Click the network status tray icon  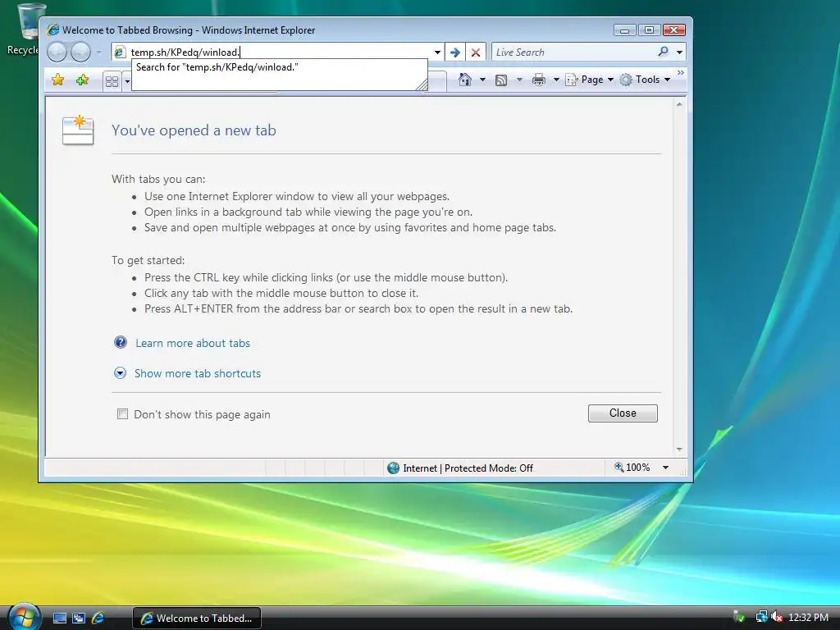(x=761, y=617)
